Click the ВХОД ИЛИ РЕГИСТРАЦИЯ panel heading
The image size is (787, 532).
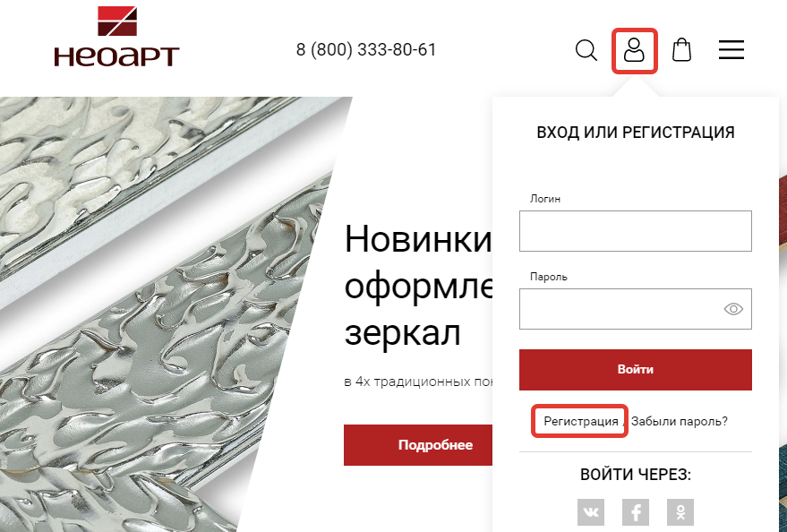pyautogui.click(x=636, y=133)
